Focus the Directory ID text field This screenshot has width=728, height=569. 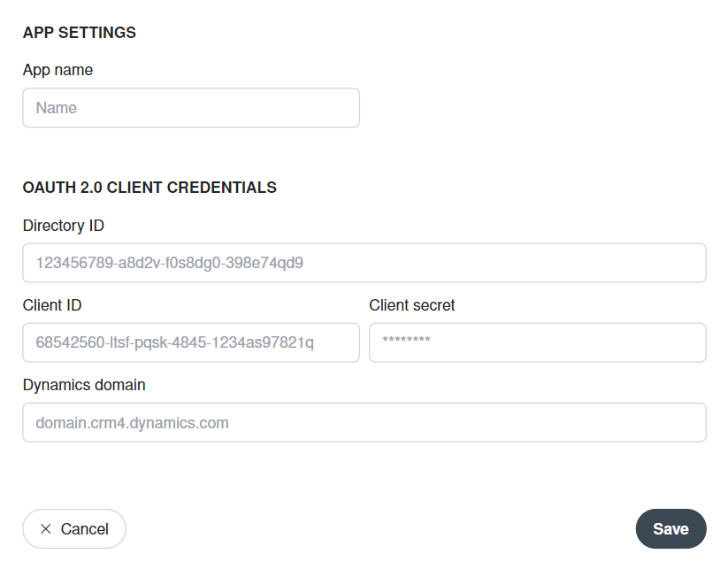(364, 263)
